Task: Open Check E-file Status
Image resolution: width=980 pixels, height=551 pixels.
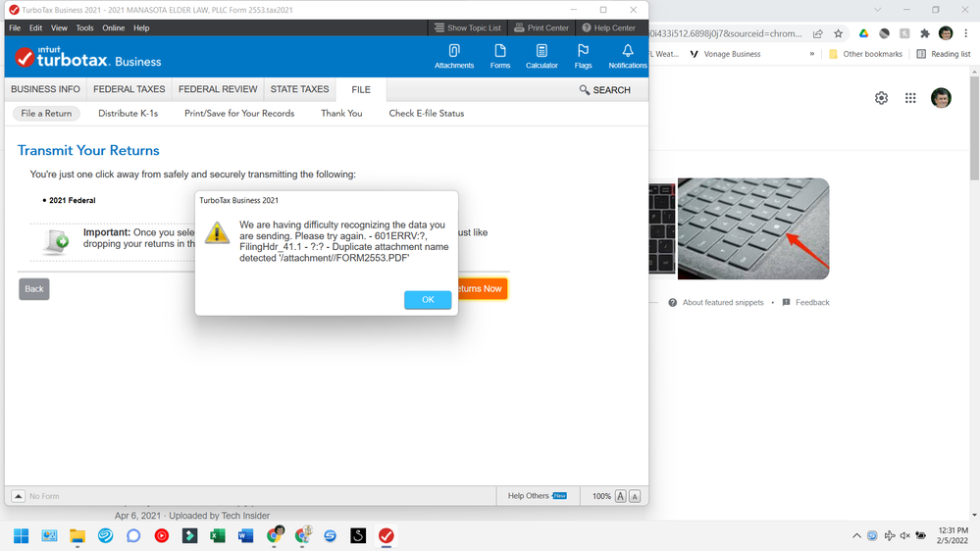Action: coord(427,113)
